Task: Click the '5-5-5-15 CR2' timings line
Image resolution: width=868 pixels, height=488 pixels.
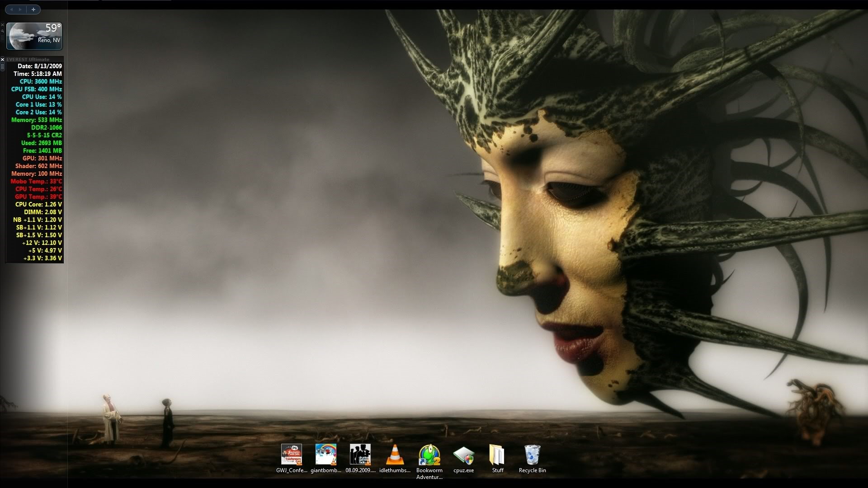Action: 44,135
